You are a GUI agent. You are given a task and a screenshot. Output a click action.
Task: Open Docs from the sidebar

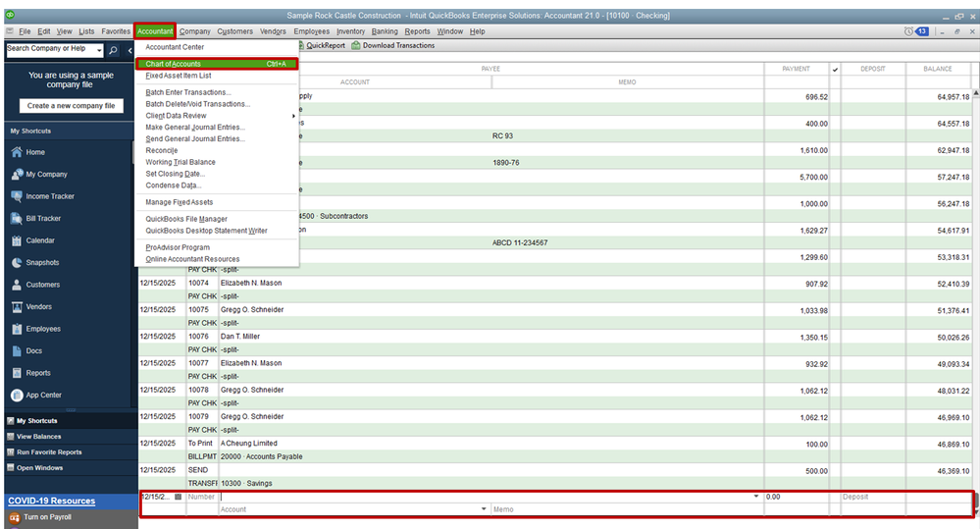point(33,350)
